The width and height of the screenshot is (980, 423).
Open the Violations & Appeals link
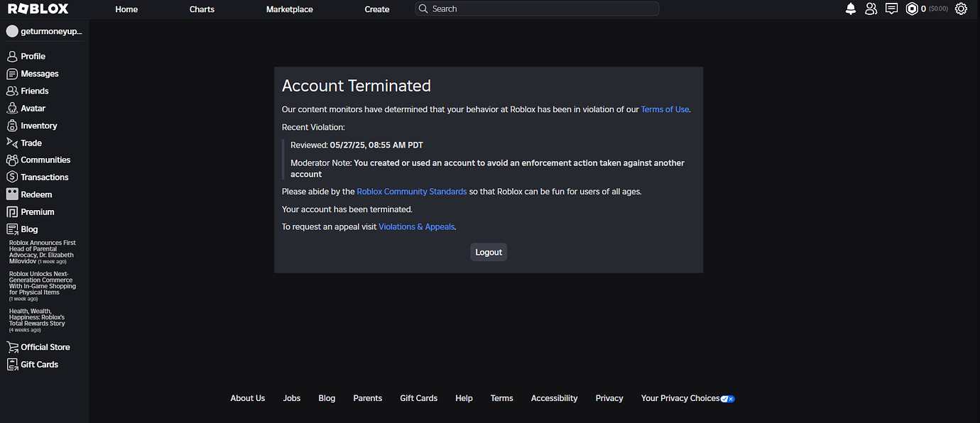(416, 226)
